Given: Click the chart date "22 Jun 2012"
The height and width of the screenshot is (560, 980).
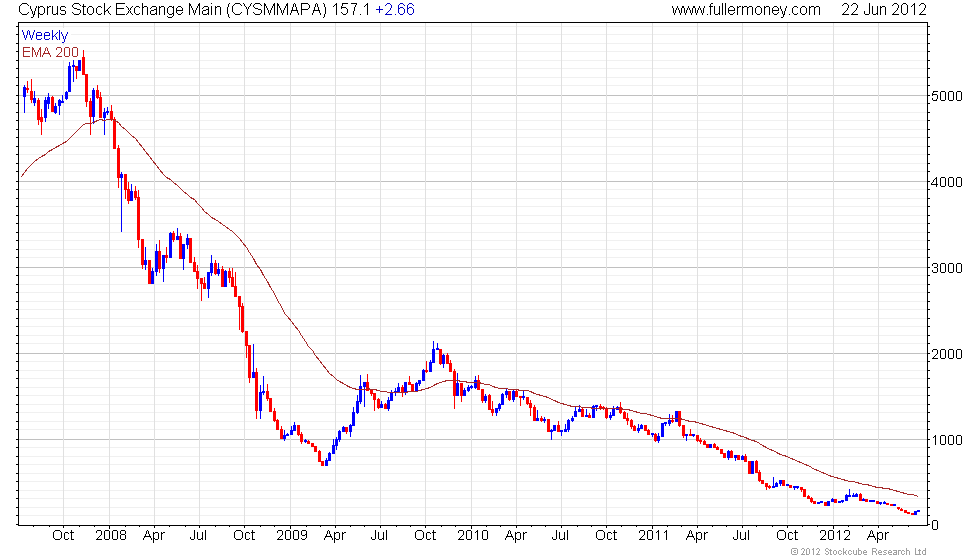Looking at the screenshot, I should click(883, 10).
